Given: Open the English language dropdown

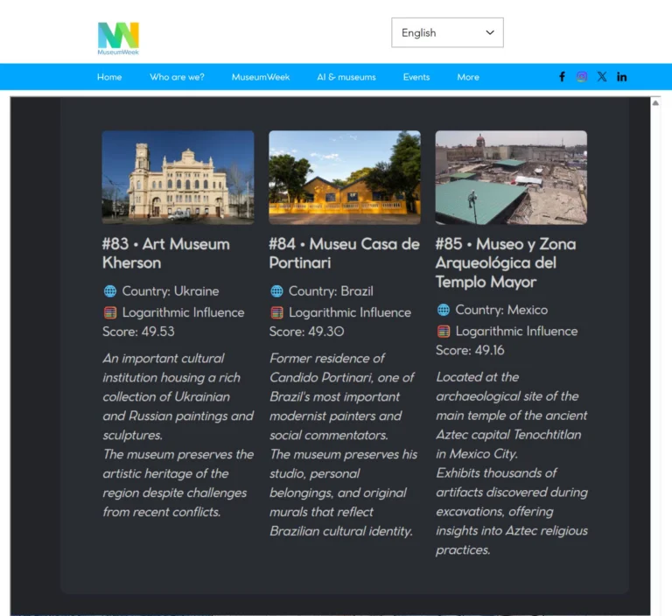Looking at the screenshot, I should click(x=447, y=33).
